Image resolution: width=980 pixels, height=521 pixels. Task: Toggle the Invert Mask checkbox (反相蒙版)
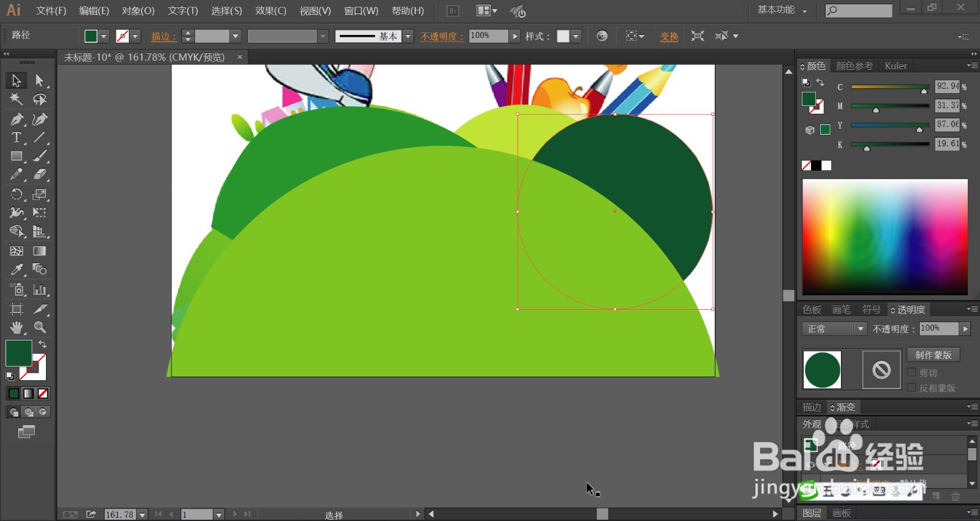[x=911, y=388]
